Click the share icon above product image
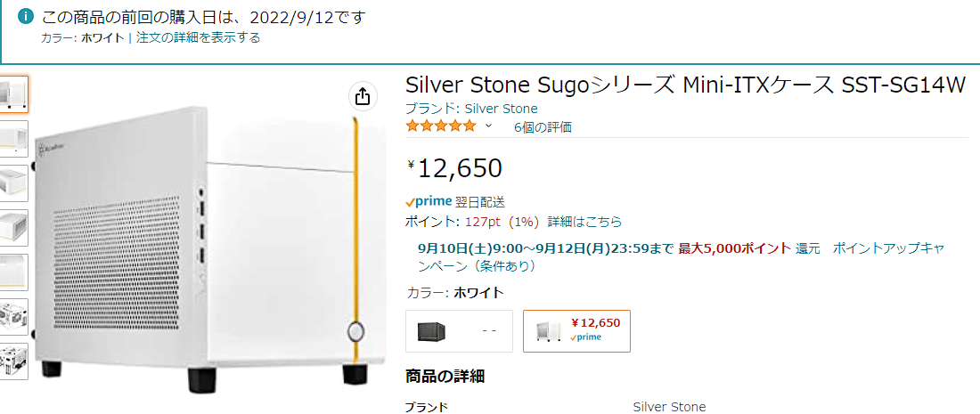This screenshot has width=980, height=414. [362, 95]
